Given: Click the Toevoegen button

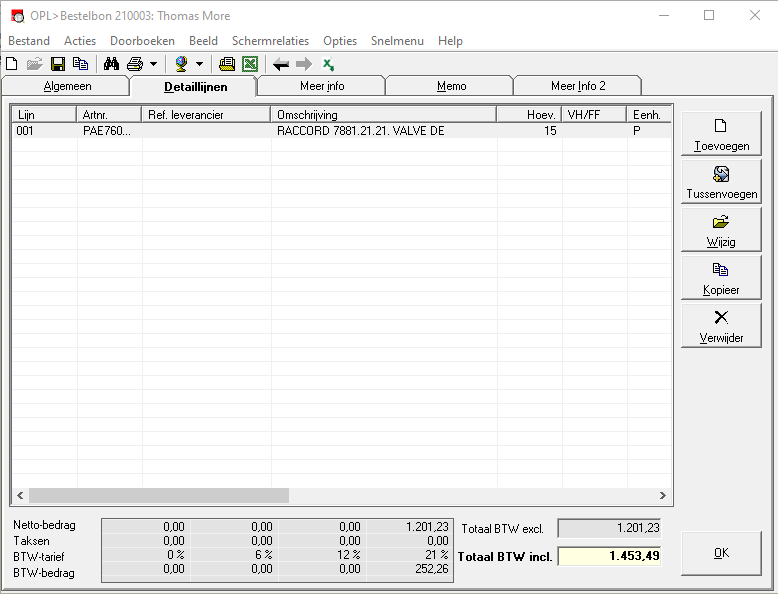Looking at the screenshot, I should click(x=721, y=133).
